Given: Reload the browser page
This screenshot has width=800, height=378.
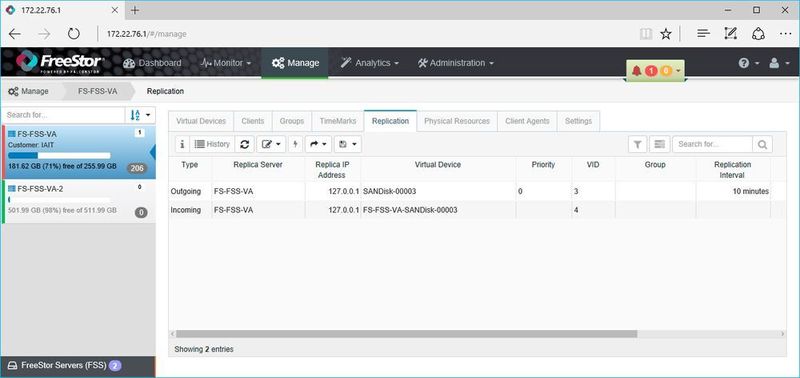Looking at the screenshot, I should [x=74, y=34].
